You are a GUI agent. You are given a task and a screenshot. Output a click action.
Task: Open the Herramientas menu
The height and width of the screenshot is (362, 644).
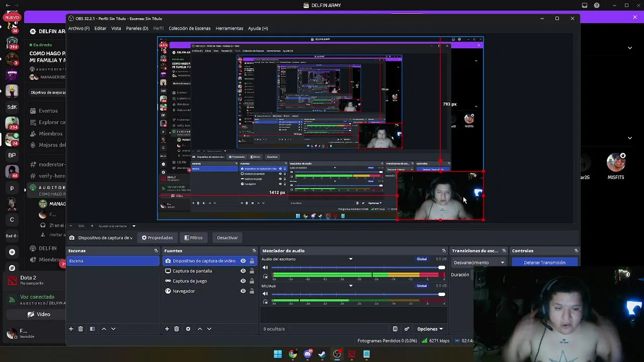point(229,28)
